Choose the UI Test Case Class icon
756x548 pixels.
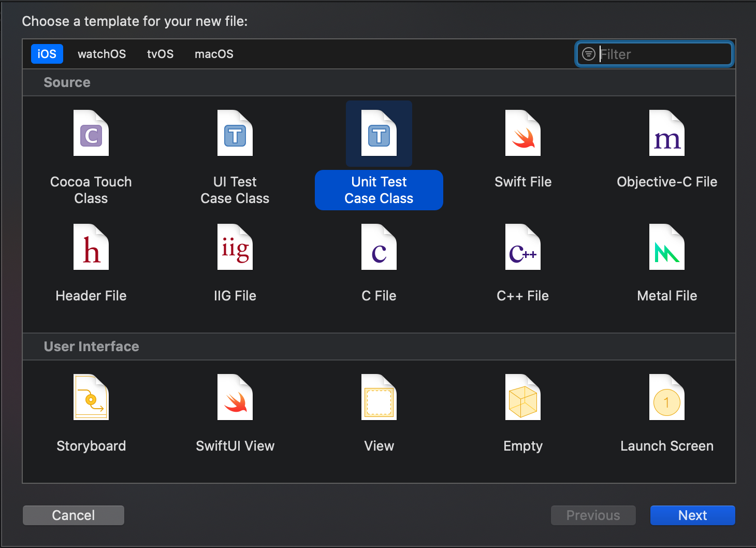tap(235, 134)
